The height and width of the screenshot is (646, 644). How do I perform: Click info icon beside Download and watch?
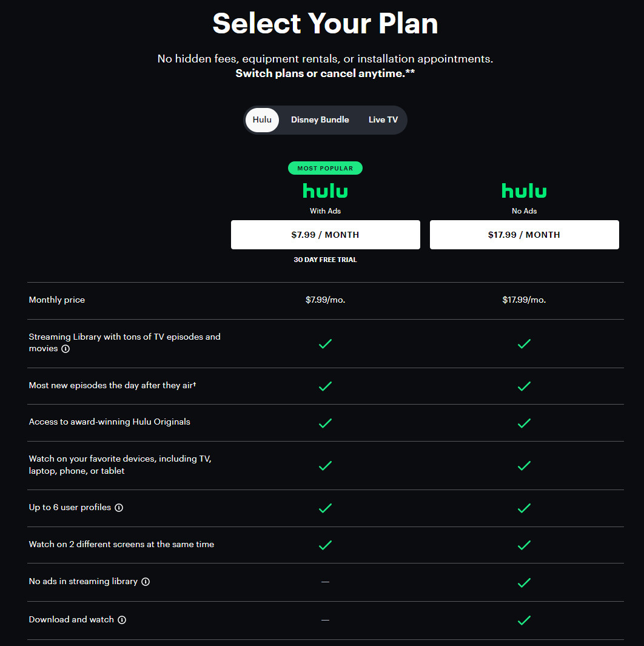tap(122, 620)
